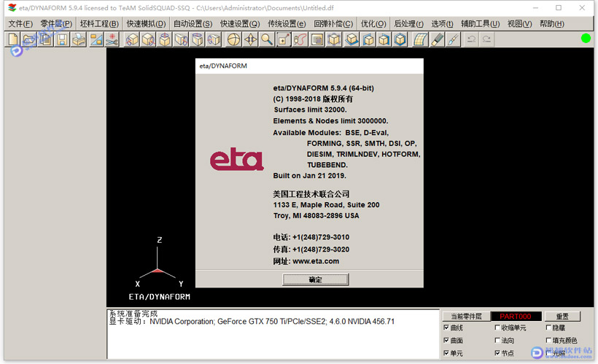
Task: Click the www.eta.com website text
Action: 316,261
